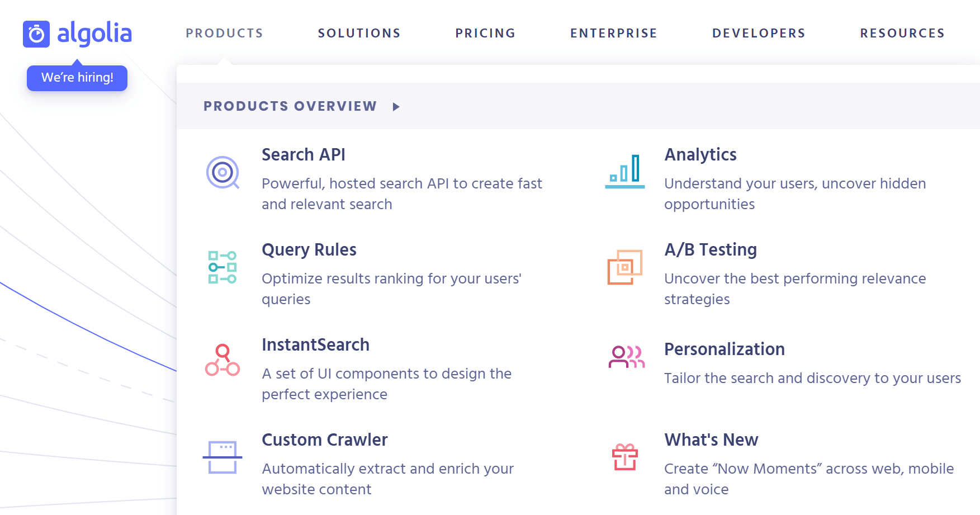This screenshot has height=515, width=980.
Task: Follow the Personalization heading link
Action: click(725, 349)
